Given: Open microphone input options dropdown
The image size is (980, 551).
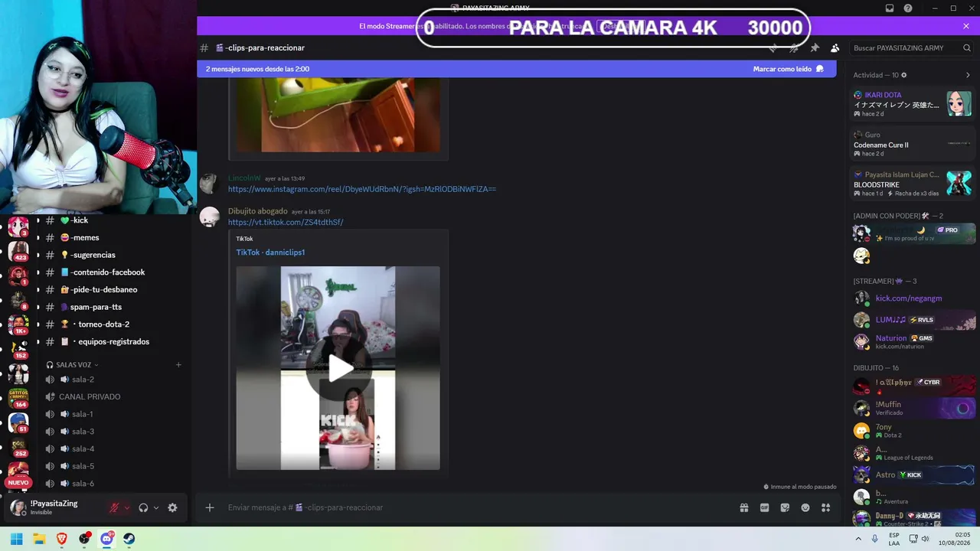Looking at the screenshot, I should coord(126,507).
